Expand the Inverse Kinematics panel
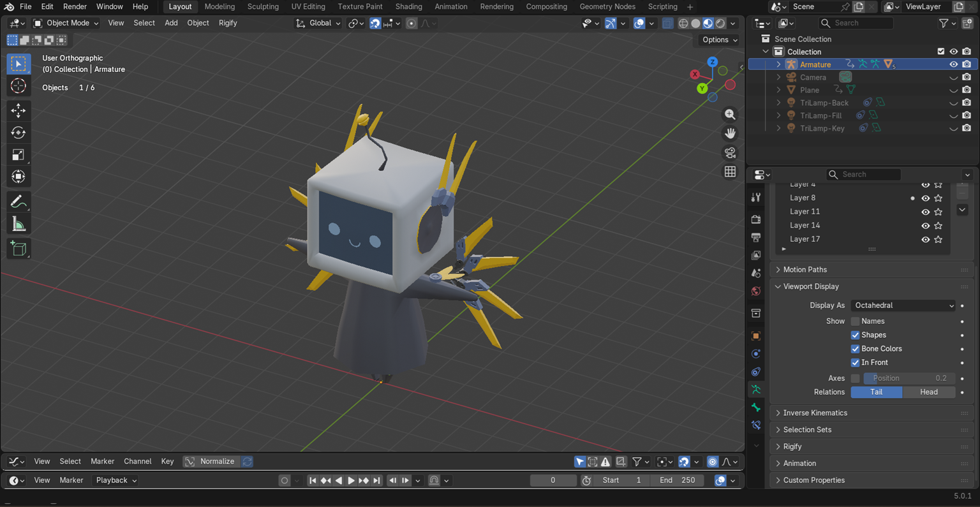The image size is (980, 507). pyautogui.click(x=815, y=413)
